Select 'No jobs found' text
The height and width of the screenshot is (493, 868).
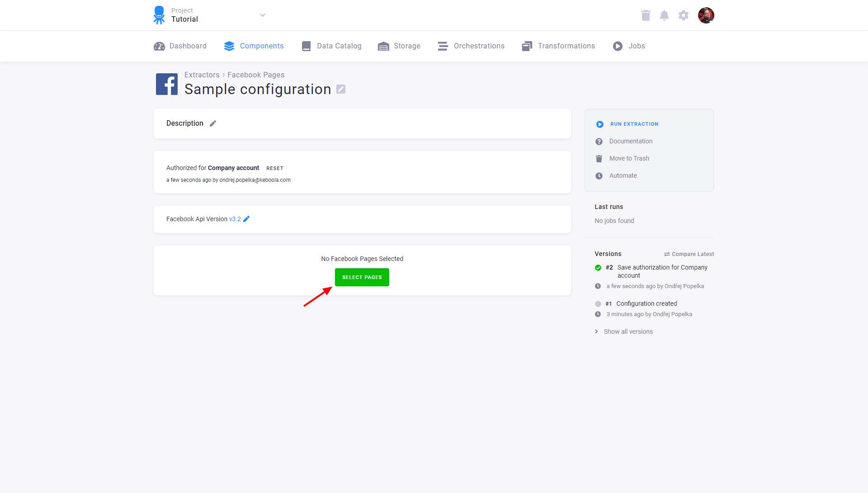tap(614, 221)
